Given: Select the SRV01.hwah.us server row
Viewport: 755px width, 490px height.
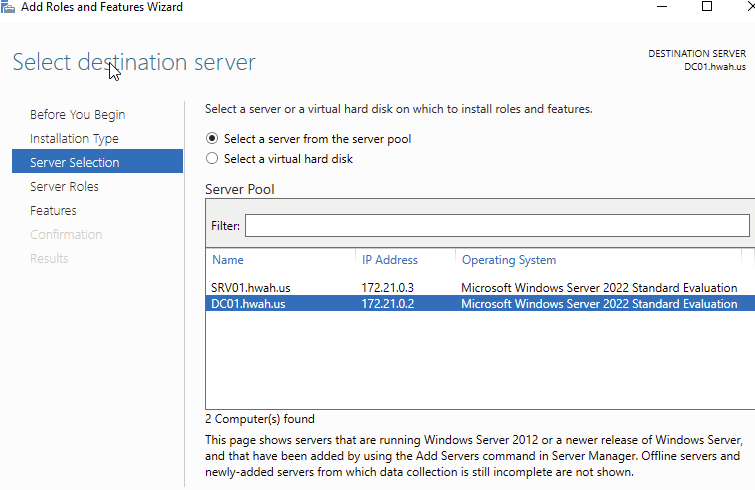Looking at the screenshot, I should (x=249, y=288).
